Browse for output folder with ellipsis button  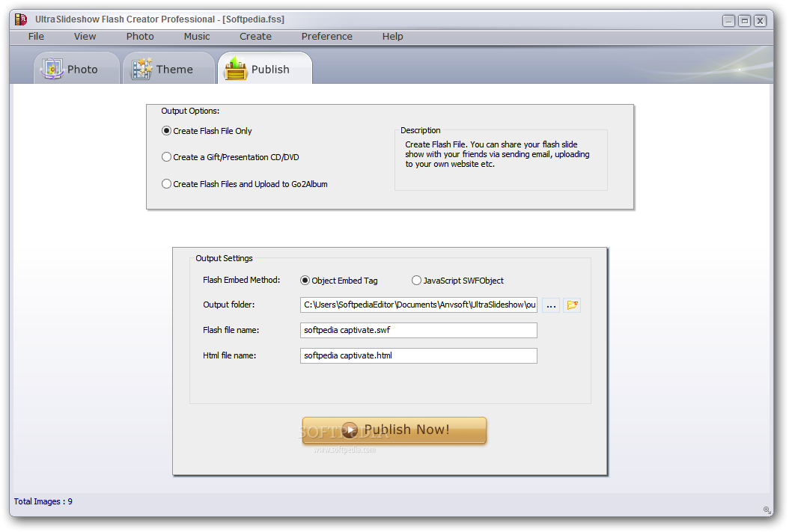tap(551, 305)
